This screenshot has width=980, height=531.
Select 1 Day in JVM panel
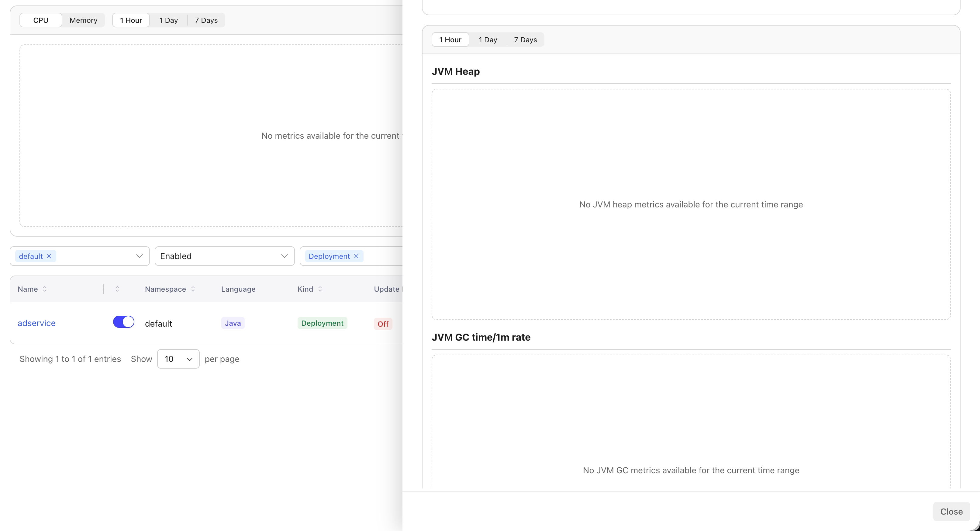[488, 40]
